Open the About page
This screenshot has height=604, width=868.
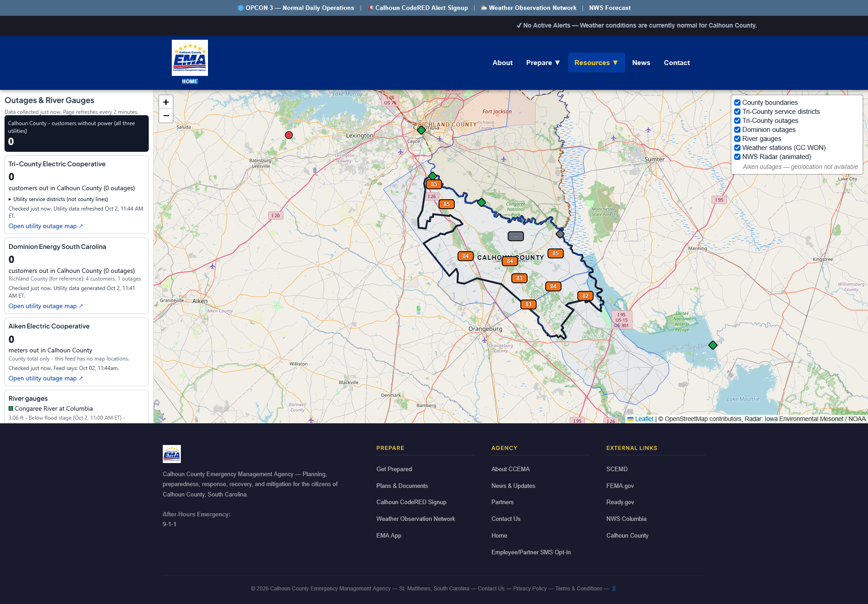502,63
